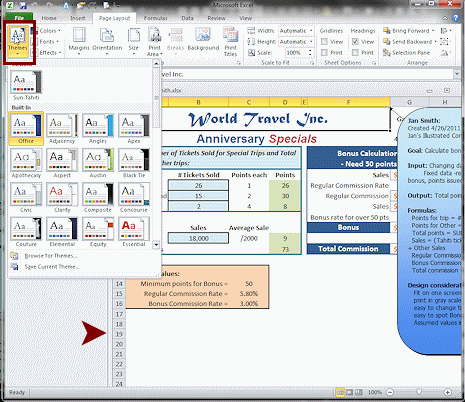The height and width of the screenshot is (402, 465).
Task: Toggle Headings Print checkbox
Action: click(x=355, y=53)
